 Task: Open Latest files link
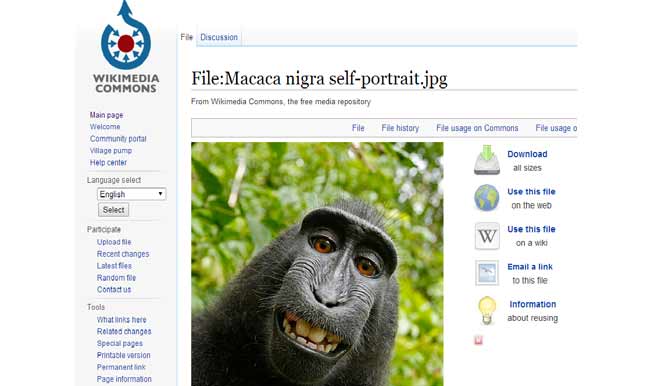coord(114,266)
